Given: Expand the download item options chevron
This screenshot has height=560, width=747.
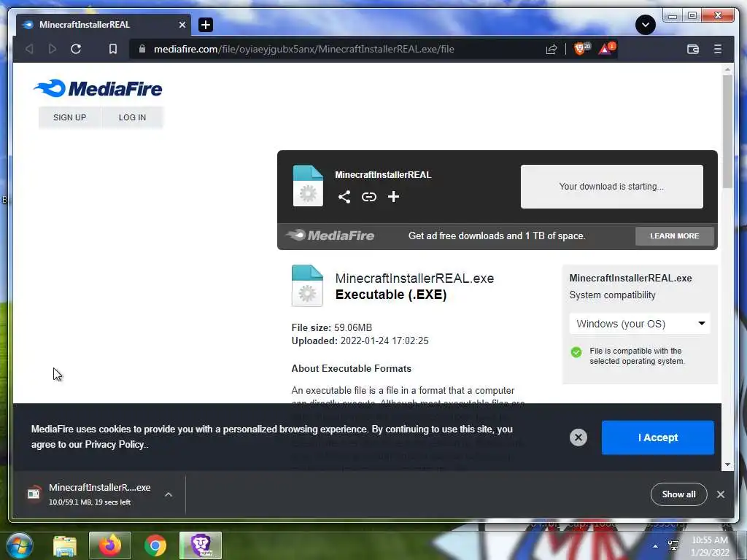Looking at the screenshot, I should [x=169, y=495].
